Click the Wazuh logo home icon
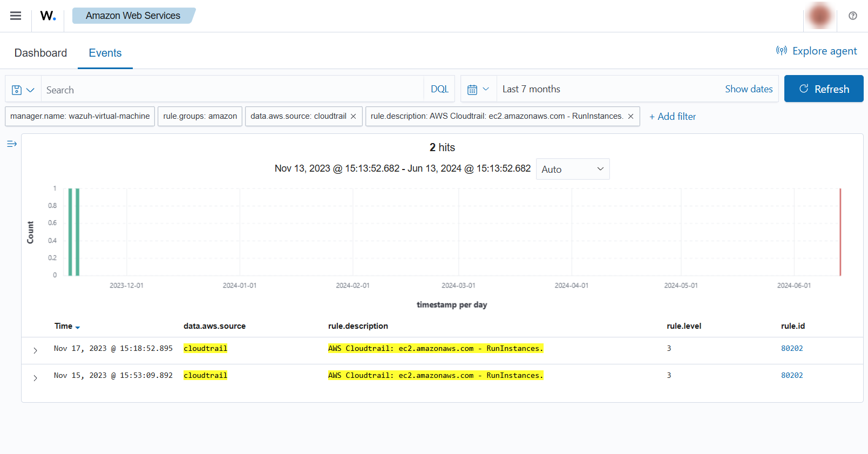The width and height of the screenshot is (868, 454). [x=48, y=16]
